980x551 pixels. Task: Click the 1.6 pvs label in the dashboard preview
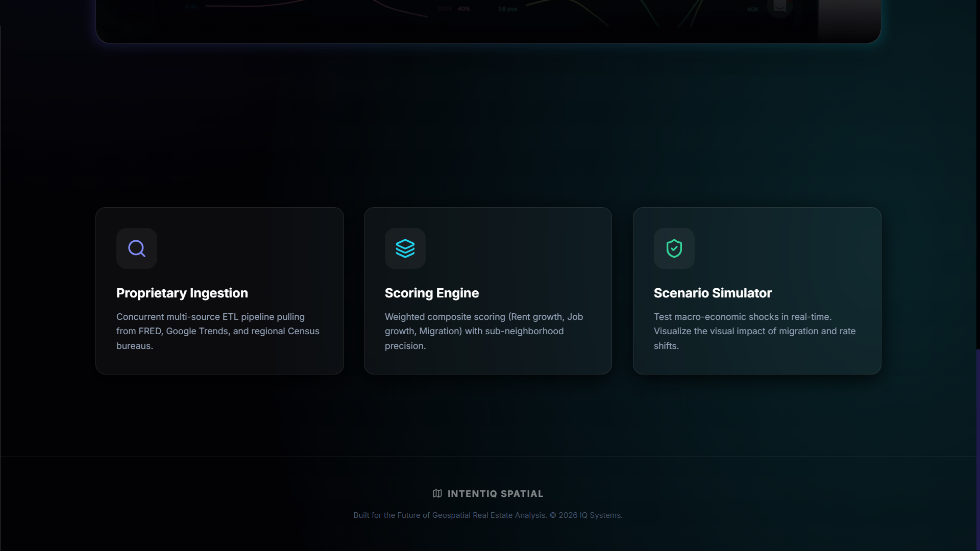507,9
